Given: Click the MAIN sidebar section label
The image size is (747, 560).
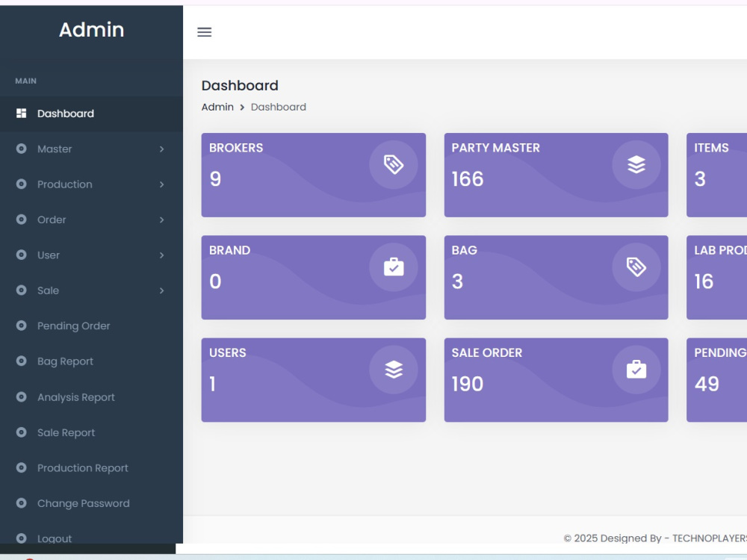Looking at the screenshot, I should pyautogui.click(x=25, y=81).
